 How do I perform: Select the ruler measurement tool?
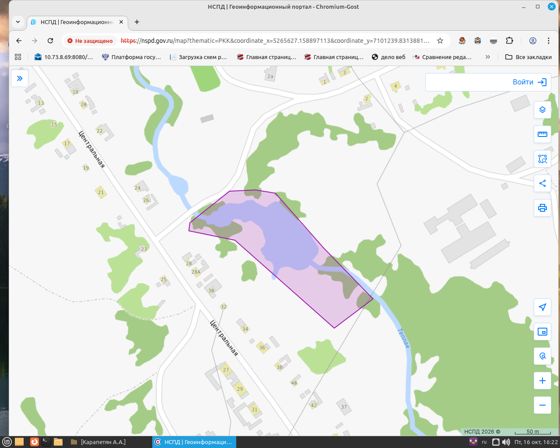click(x=542, y=134)
